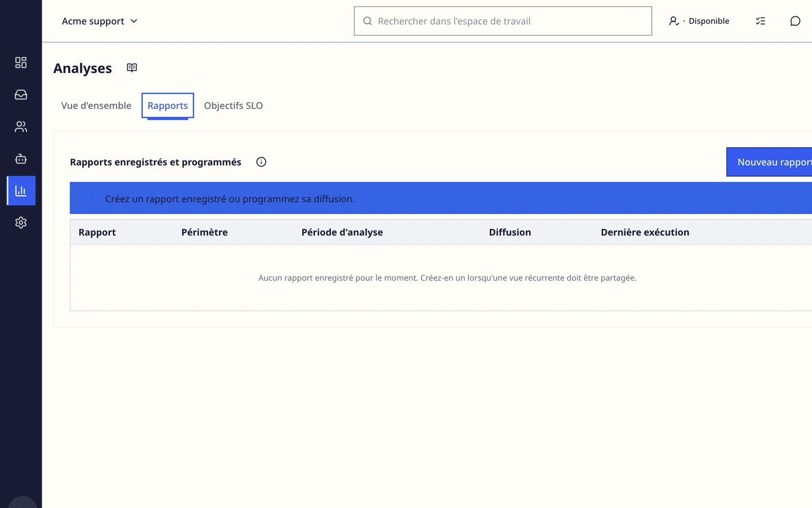Open the Disponible availability status menu
Screen dimensions: 812x508
[x=699, y=21]
